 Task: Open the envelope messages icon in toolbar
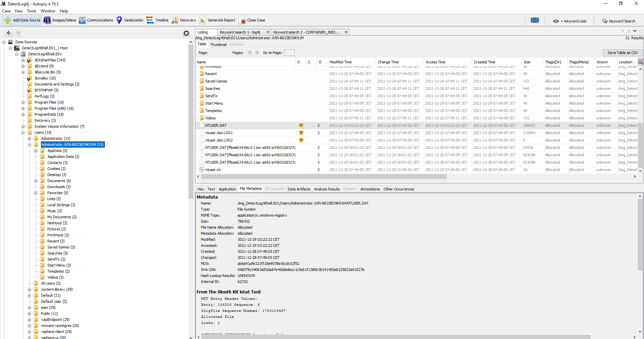pos(535,20)
